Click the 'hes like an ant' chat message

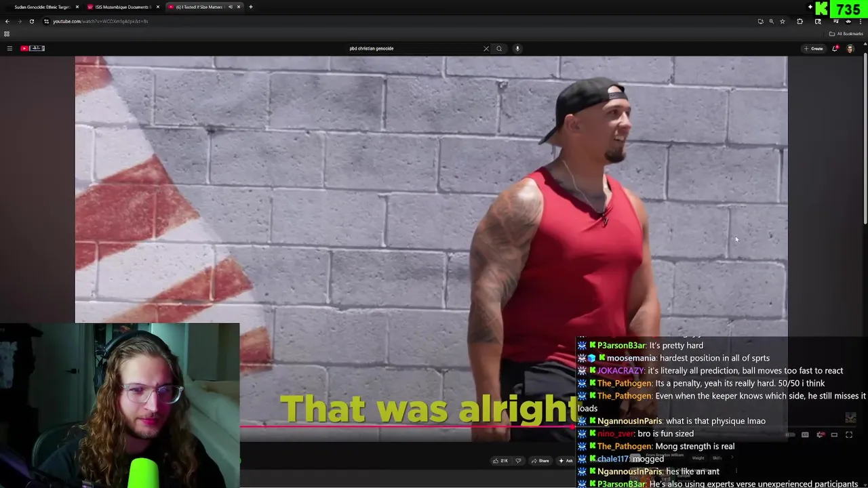click(x=692, y=472)
